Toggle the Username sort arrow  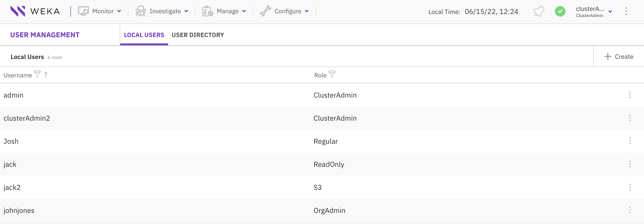[x=46, y=74]
